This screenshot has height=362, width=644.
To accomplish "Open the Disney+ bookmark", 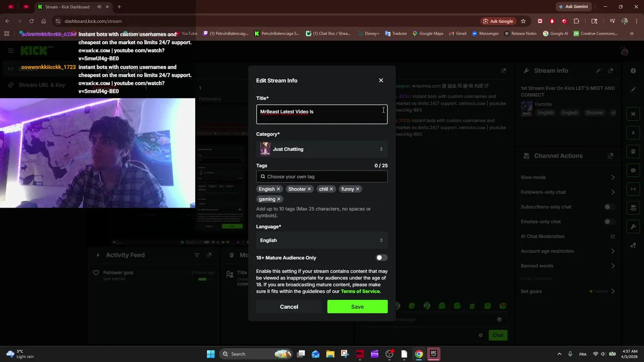I will point(368,34).
